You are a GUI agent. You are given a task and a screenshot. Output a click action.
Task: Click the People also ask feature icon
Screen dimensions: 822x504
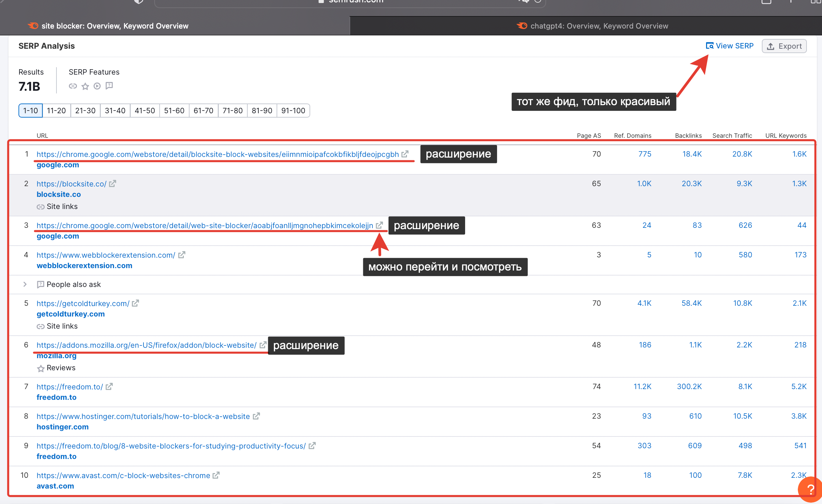[109, 86]
